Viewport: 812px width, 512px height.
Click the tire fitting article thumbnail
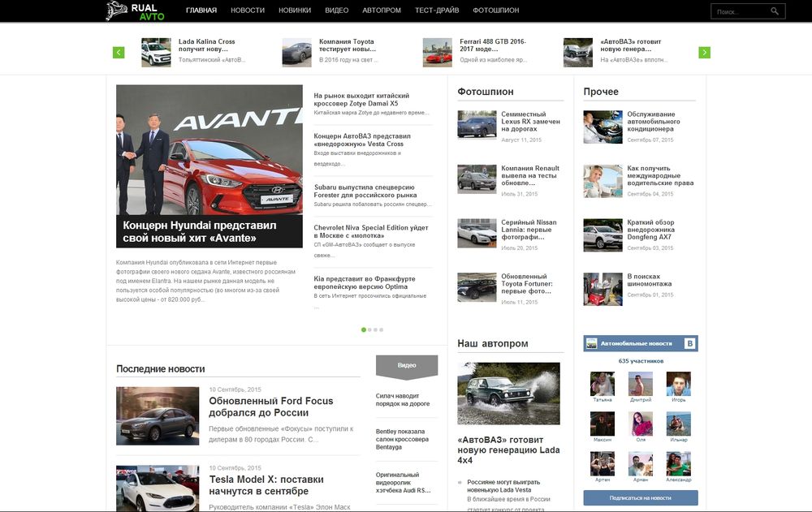(x=603, y=290)
